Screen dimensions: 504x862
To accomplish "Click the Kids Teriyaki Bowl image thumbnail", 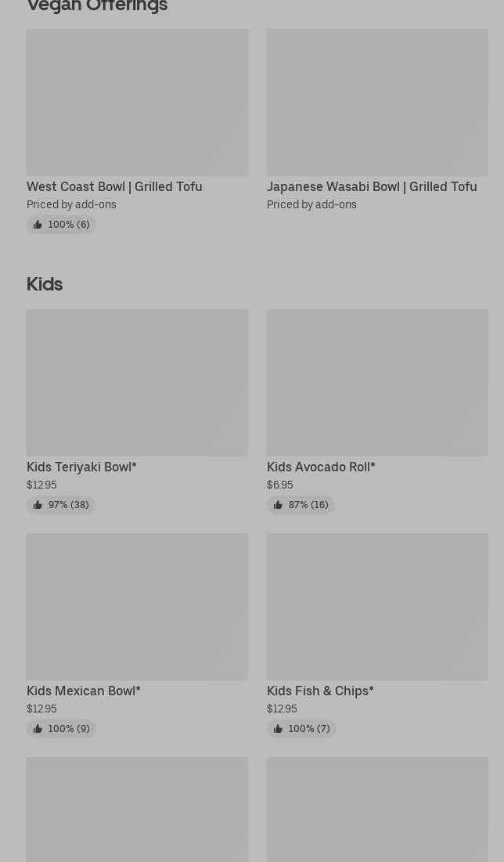I will (x=137, y=382).
